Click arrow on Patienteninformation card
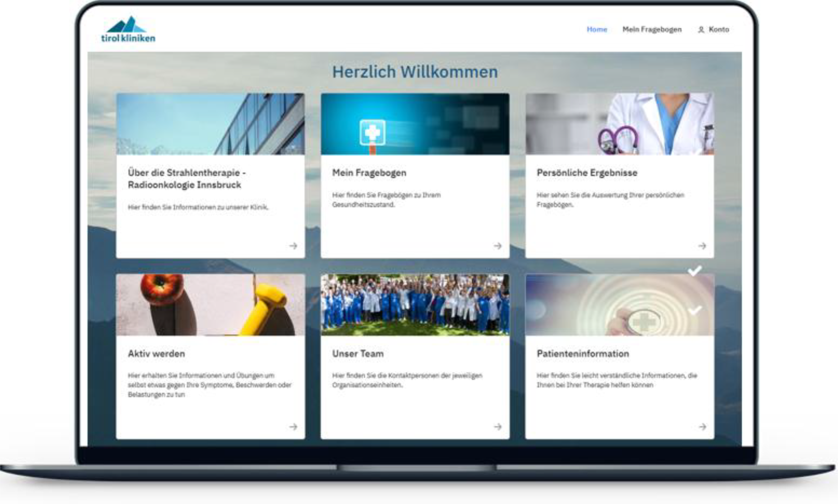This screenshot has width=838, height=504. click(702, 427)
